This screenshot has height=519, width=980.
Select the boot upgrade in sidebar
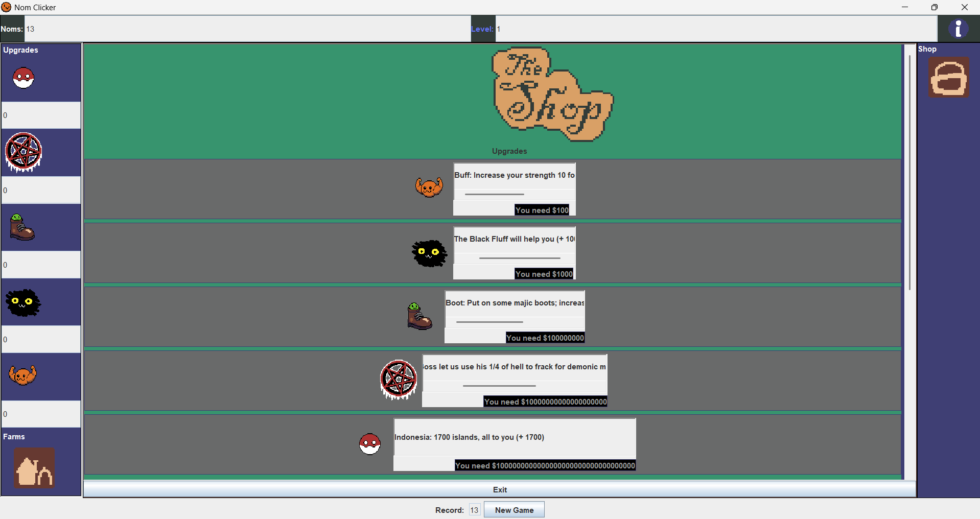(22, 227)
